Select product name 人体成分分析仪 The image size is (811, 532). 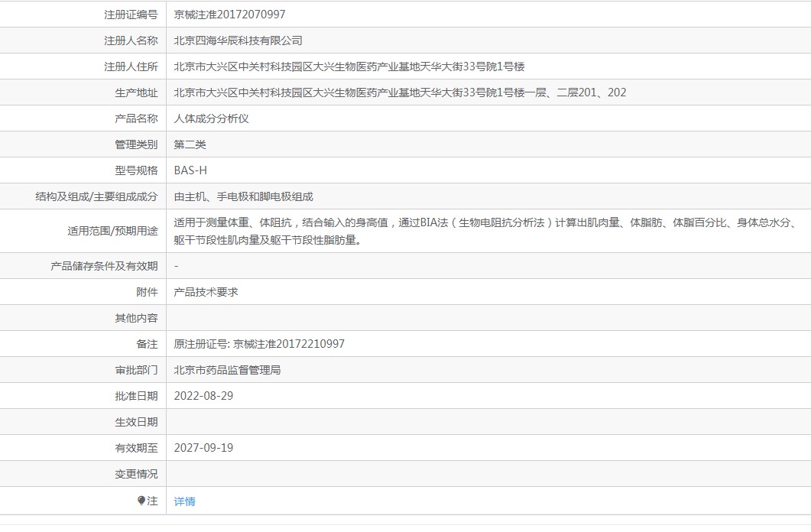click(x=211, y=118)
